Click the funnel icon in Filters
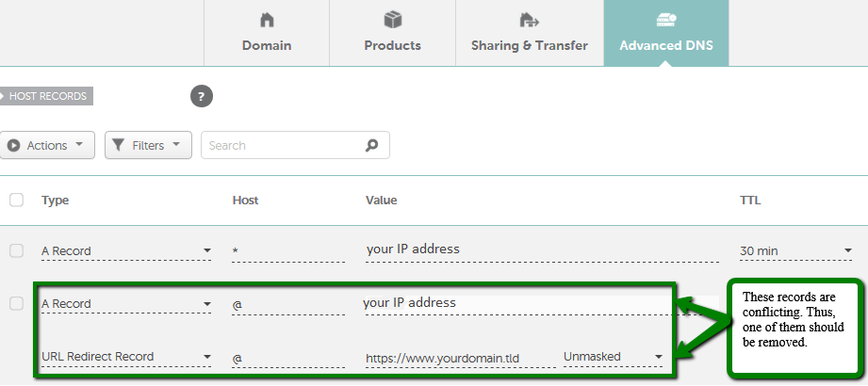 click(118, 145)
